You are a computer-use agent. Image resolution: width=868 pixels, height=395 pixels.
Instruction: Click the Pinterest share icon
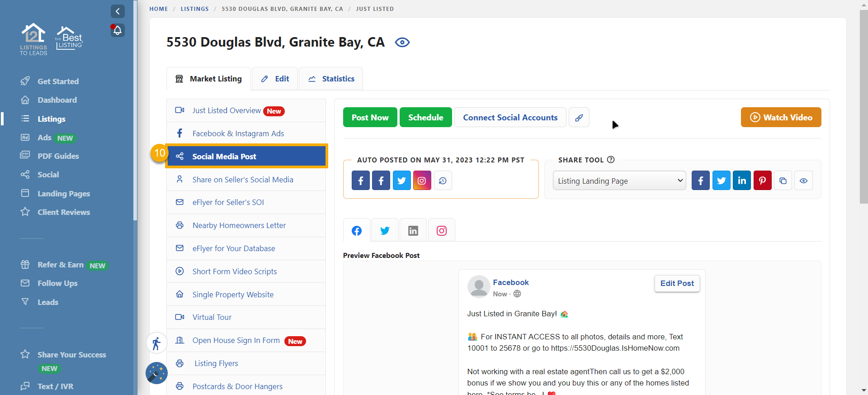pyautogui.click(x=762, y=181)
